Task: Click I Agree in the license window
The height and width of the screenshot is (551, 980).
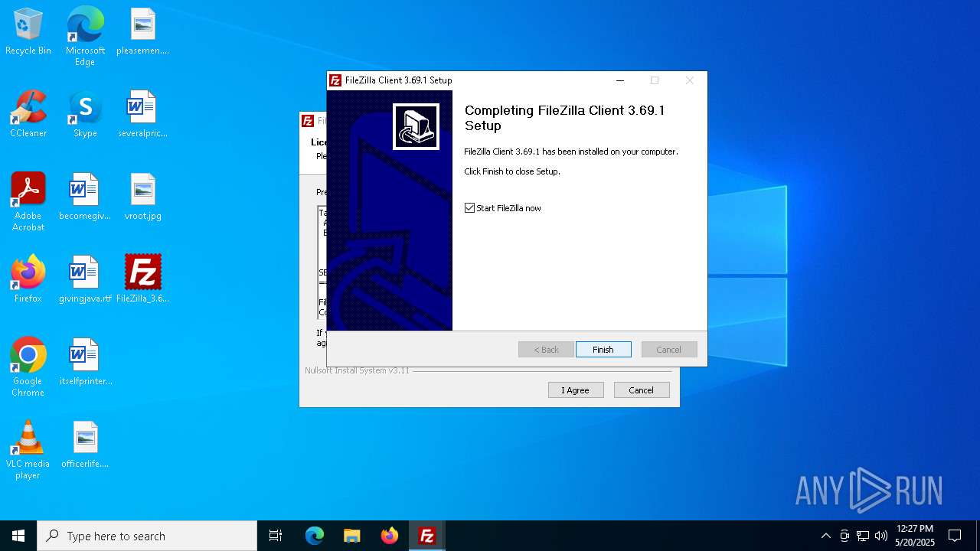Action: 576,390
